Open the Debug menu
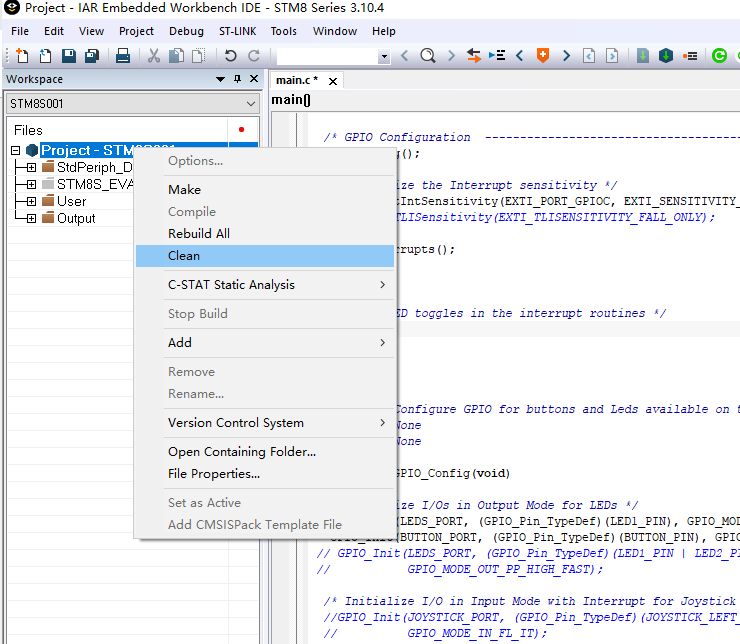The image size is (740, 644). pos(186,31)
